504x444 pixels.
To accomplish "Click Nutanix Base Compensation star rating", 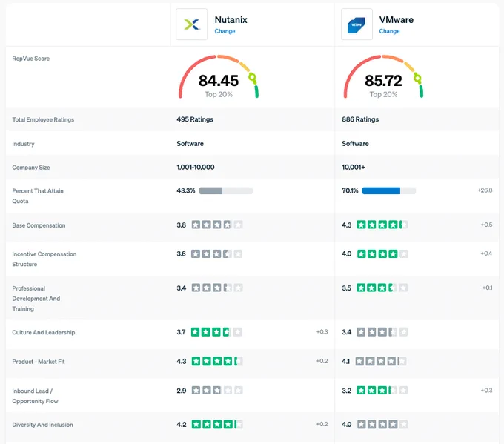I will pos(217,225).
